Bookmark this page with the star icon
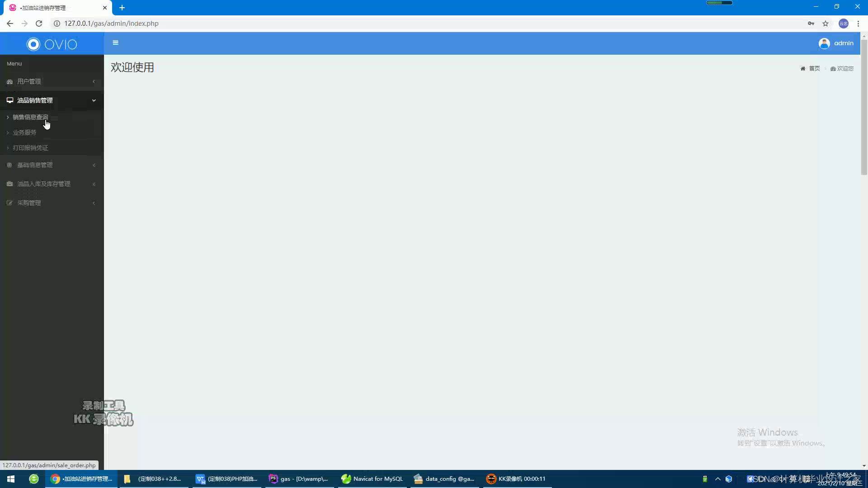This screenshot has width=868, height=488. click(x=826, y=23)
